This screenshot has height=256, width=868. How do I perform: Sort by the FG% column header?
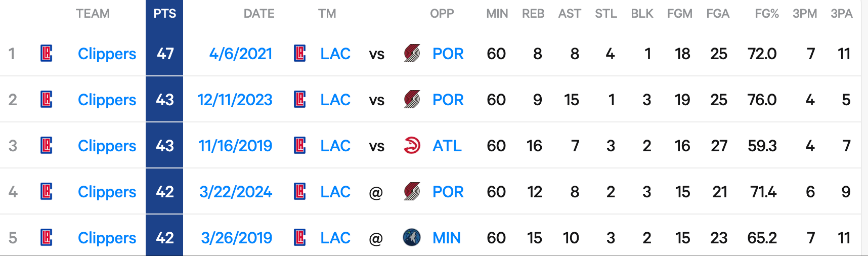point(767,14)
